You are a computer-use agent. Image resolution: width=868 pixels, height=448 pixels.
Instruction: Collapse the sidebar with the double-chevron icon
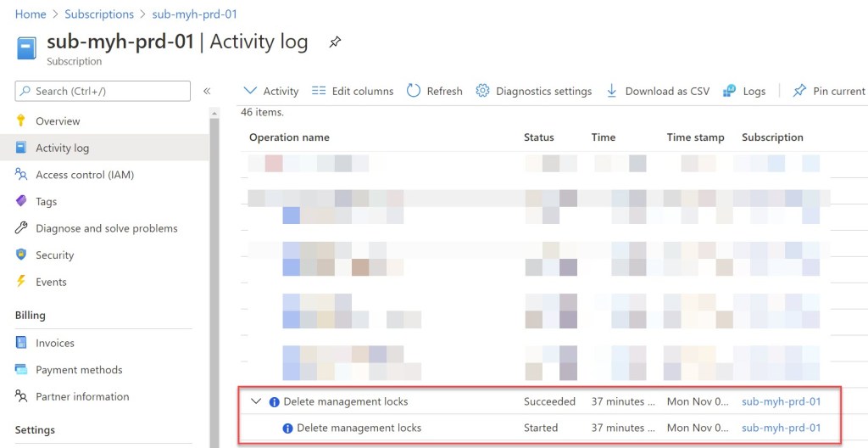click(x=207, y=91)
